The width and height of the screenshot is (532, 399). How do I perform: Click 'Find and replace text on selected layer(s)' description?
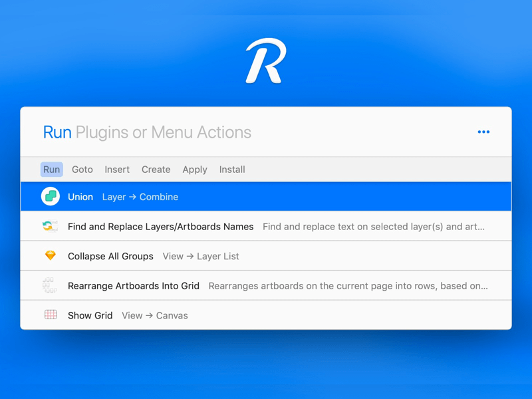point(374,227)
